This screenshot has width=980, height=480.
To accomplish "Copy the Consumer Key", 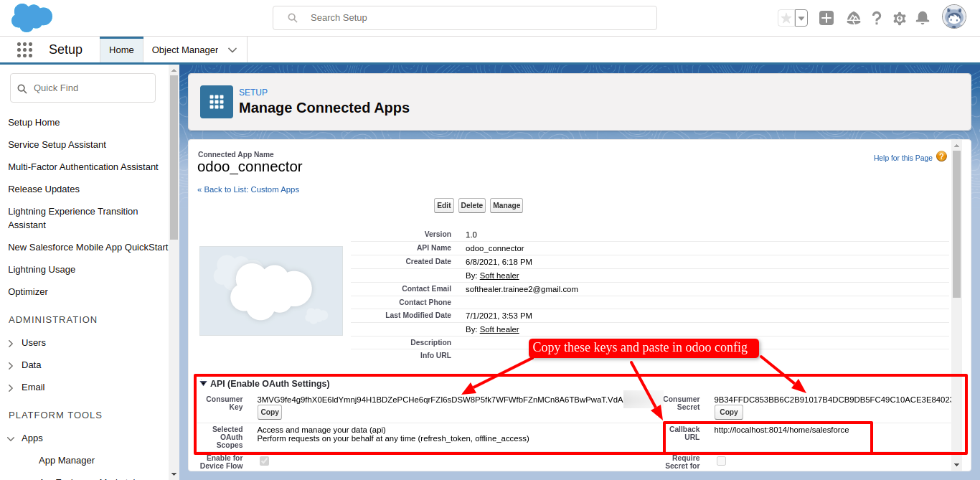I will click(270, 412).
